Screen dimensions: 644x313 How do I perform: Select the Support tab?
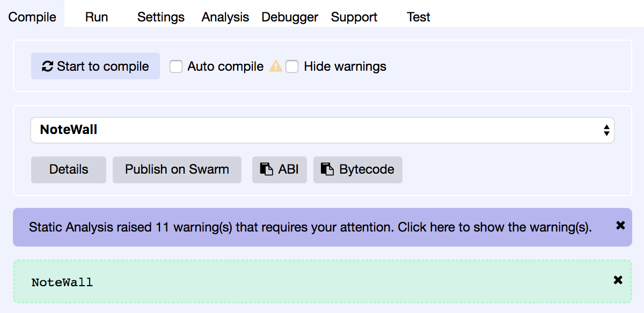354,17
